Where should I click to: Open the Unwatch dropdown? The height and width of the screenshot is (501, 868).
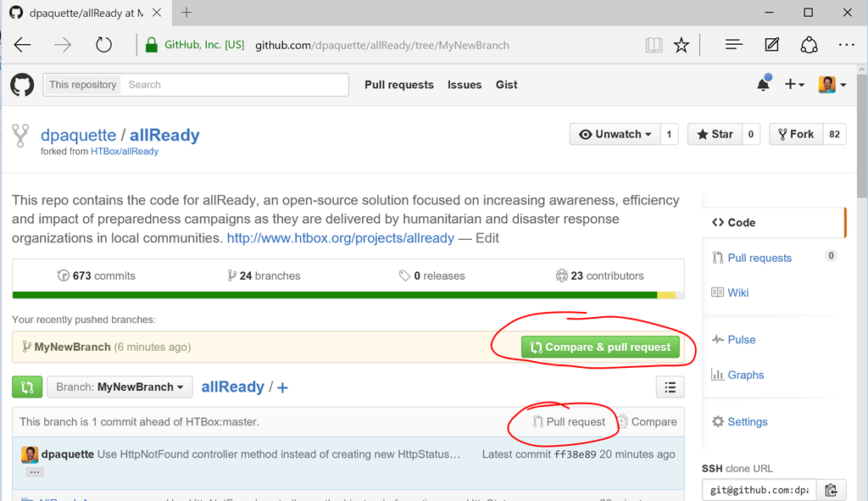[615, 134]
